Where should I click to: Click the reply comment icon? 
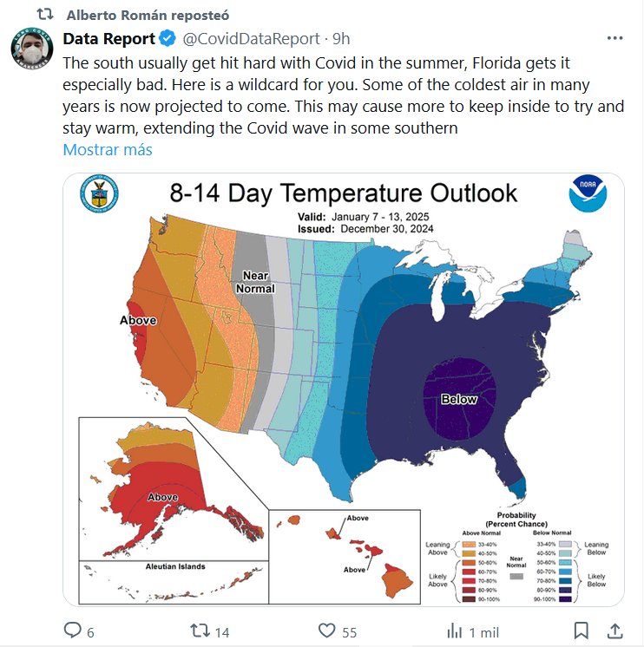point(73,631)
